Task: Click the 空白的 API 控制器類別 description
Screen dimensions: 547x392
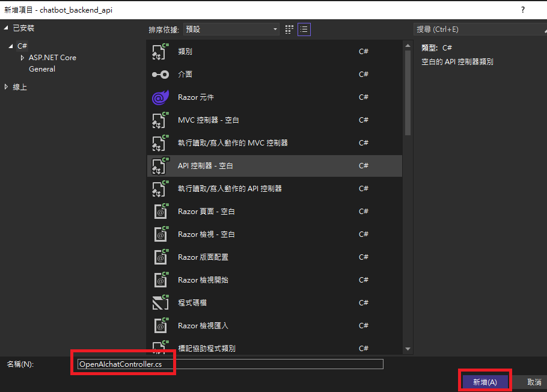Action: (457, 62)
